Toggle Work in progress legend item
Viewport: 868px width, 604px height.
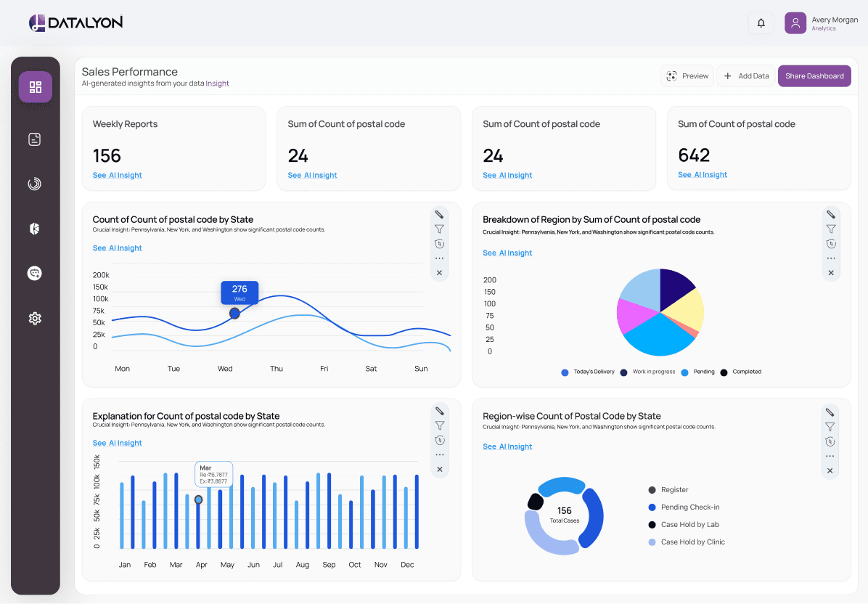[647, 372]
